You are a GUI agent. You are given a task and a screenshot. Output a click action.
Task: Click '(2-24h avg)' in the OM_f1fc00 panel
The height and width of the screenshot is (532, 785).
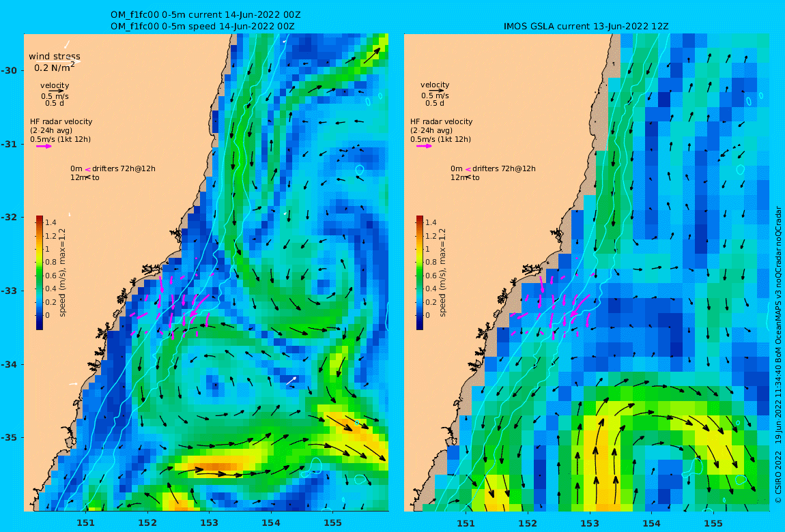[51, 130]
